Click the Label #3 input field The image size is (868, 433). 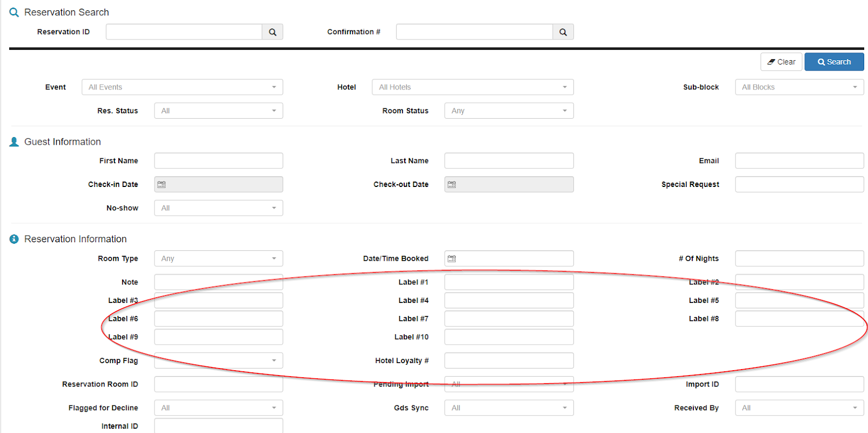click(219, 301)
